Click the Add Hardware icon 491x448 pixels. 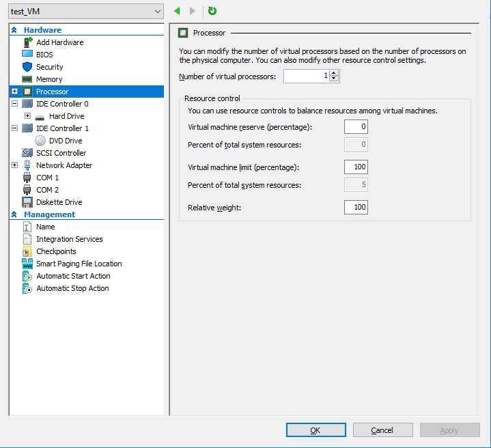click(x=27, y=42)
